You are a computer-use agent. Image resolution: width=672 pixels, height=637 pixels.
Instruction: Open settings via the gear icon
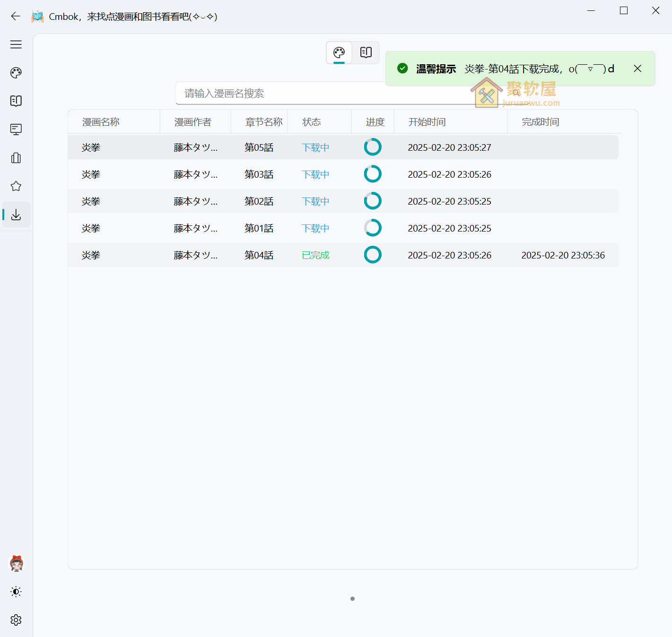pos(16,620)
